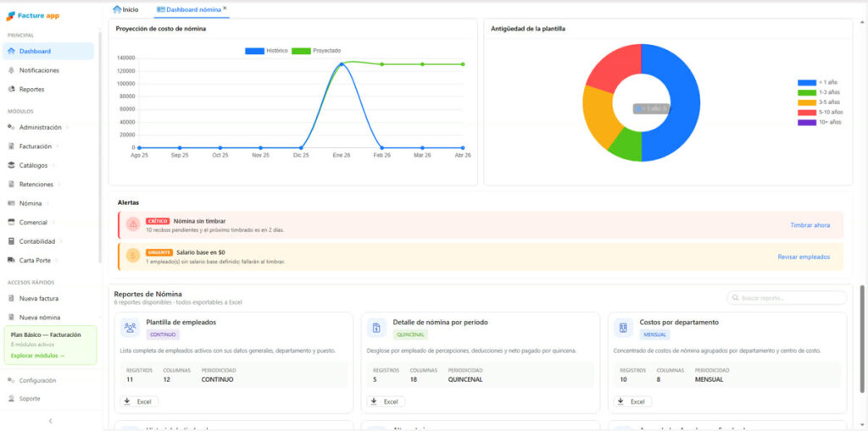Image resolution: width=868 pixels, height=431 pixels.
Task: Click the Contabilidad calculator icon
Action: click(11, 241)
